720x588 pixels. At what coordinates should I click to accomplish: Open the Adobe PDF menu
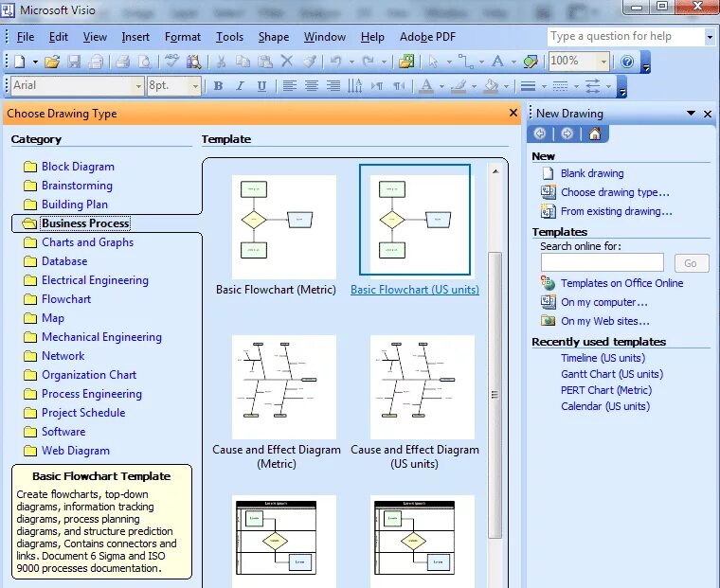(427, 37)
